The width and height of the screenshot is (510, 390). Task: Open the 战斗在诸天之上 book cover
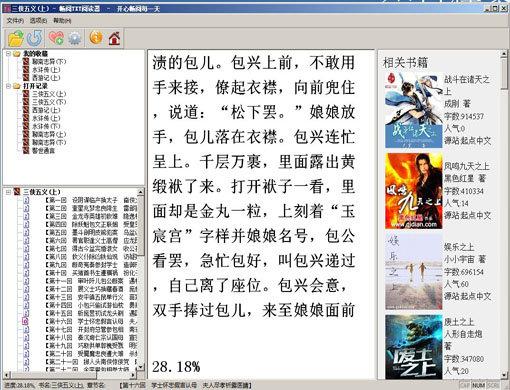[414, 110]
